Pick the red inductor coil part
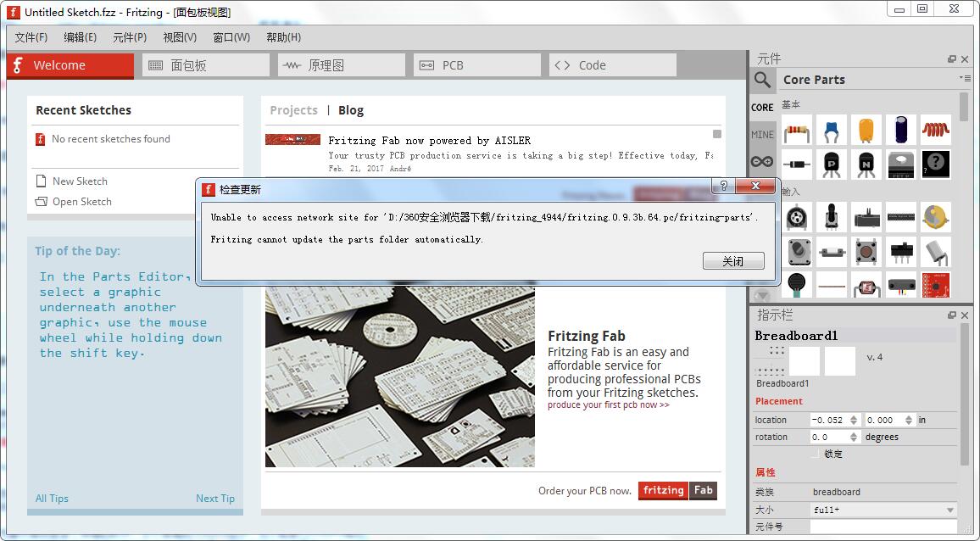Image resolution: width=980 pixels, height=541 pixels. [x=936, y=130]
